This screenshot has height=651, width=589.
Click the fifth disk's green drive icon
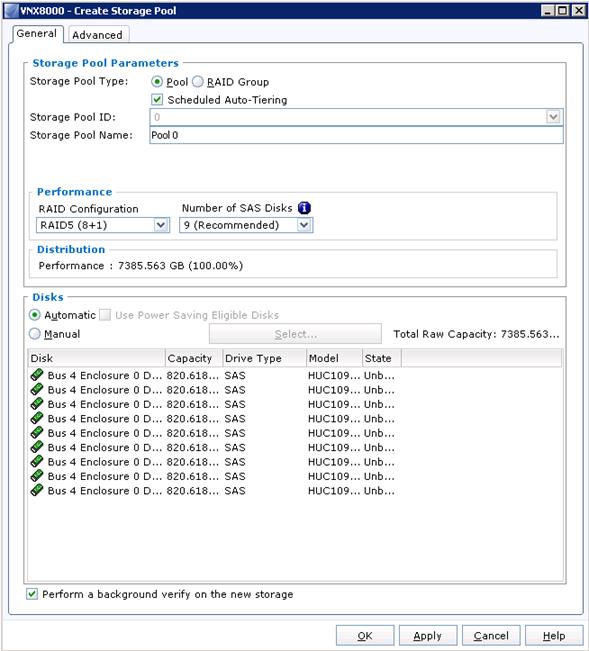[x=37, y=433]
